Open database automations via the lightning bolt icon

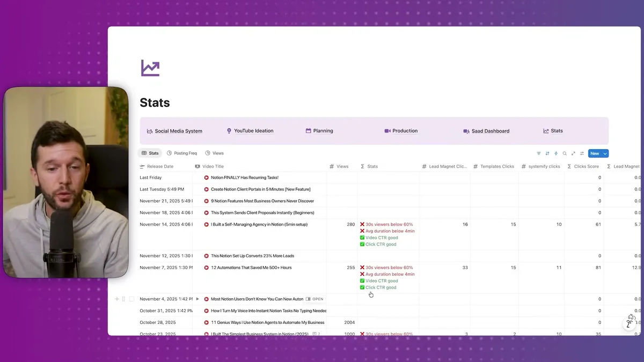[556, 153]
